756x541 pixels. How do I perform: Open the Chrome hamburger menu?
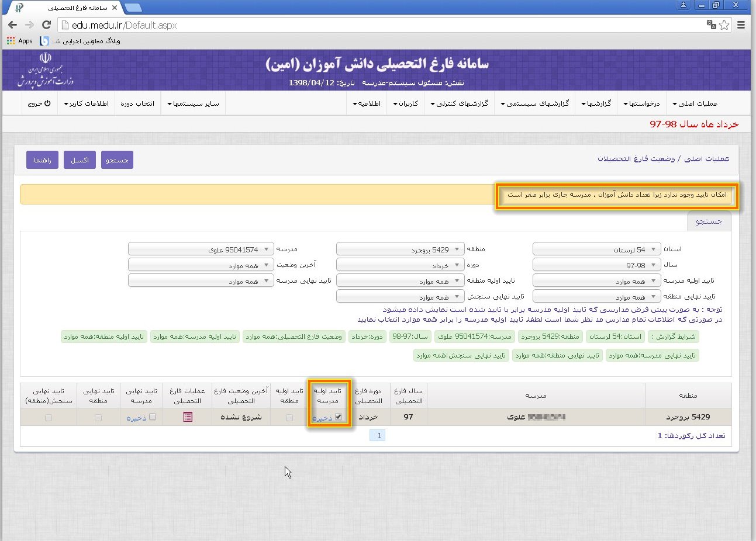(741, 25)
